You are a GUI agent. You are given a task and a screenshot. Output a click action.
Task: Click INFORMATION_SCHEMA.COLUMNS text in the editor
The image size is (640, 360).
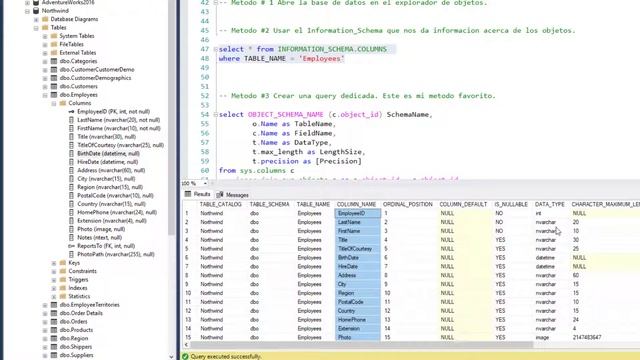point(332,49)
